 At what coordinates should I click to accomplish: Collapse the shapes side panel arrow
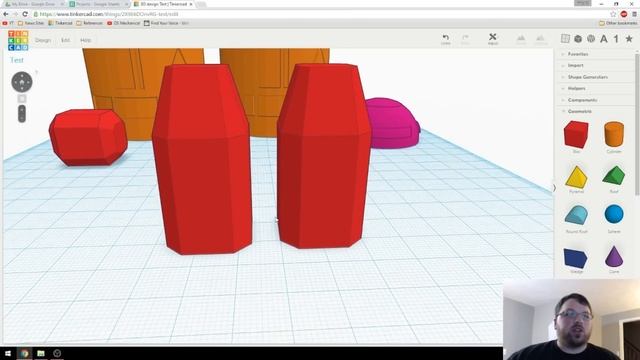(x=554, y=188)
